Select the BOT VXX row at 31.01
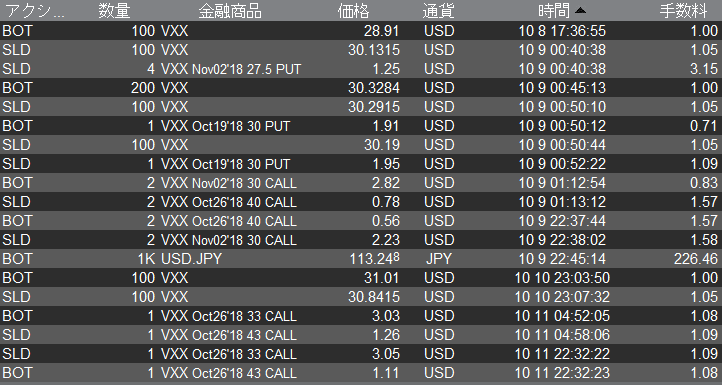The width and height of the screenshot is (722, 385). click(361, 278)
